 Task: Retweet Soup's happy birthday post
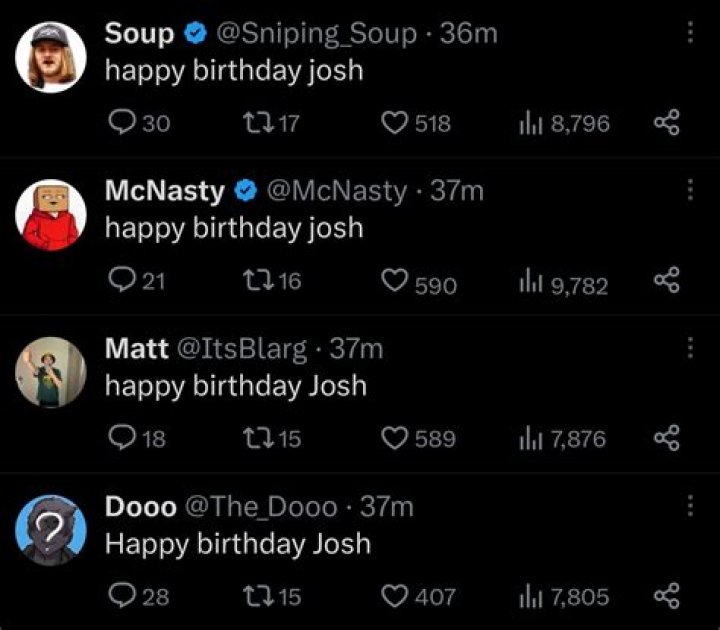(257, 124)
